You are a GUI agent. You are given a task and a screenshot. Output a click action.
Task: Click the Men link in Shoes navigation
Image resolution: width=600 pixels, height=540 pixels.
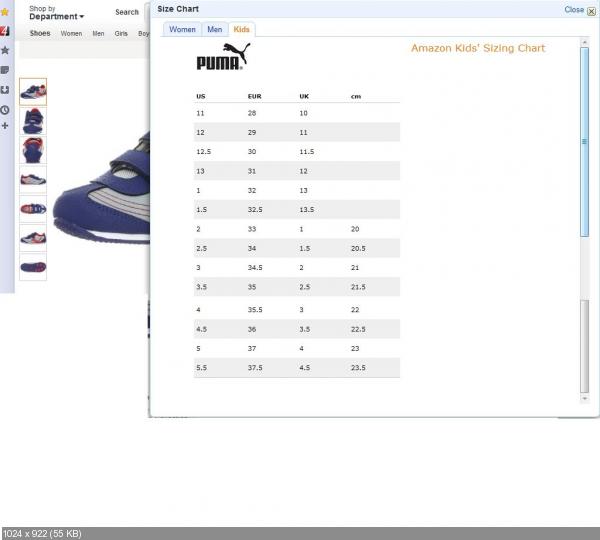coord(98,34)
